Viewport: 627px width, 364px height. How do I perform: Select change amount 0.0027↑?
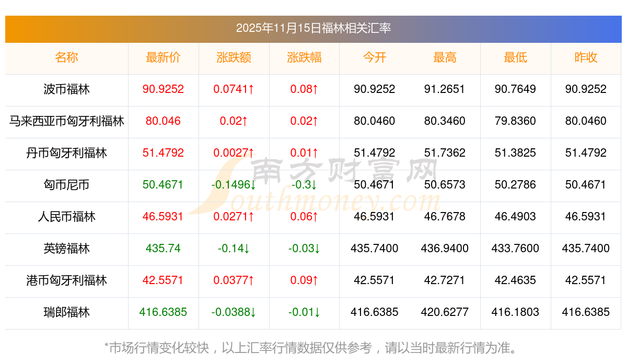tap(234, 153)
